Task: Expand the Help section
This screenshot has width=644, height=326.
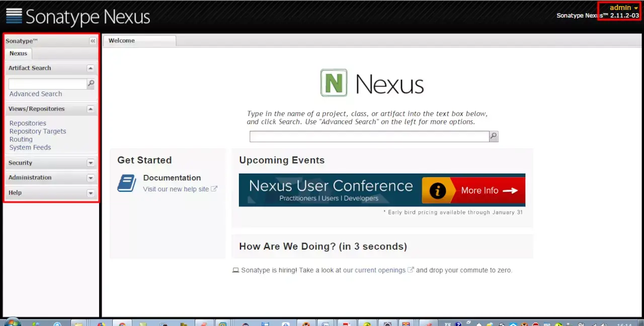Action: click(x=91, y=193)
